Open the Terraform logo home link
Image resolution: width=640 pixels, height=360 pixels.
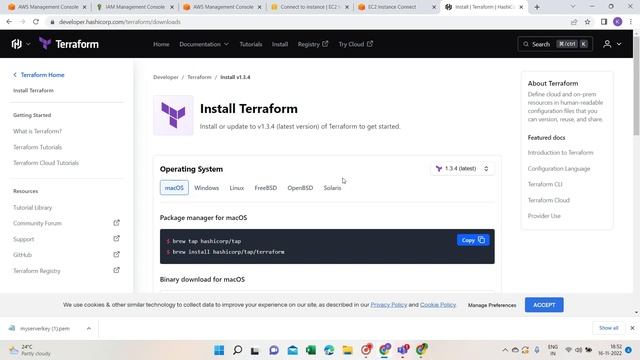(x=69, y=44)
